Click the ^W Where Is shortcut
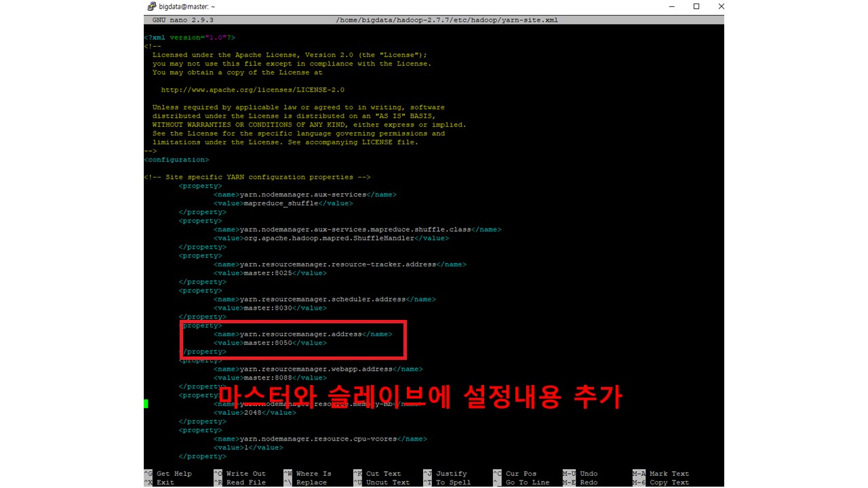This screenshot has height=488, width=868. 307,474
